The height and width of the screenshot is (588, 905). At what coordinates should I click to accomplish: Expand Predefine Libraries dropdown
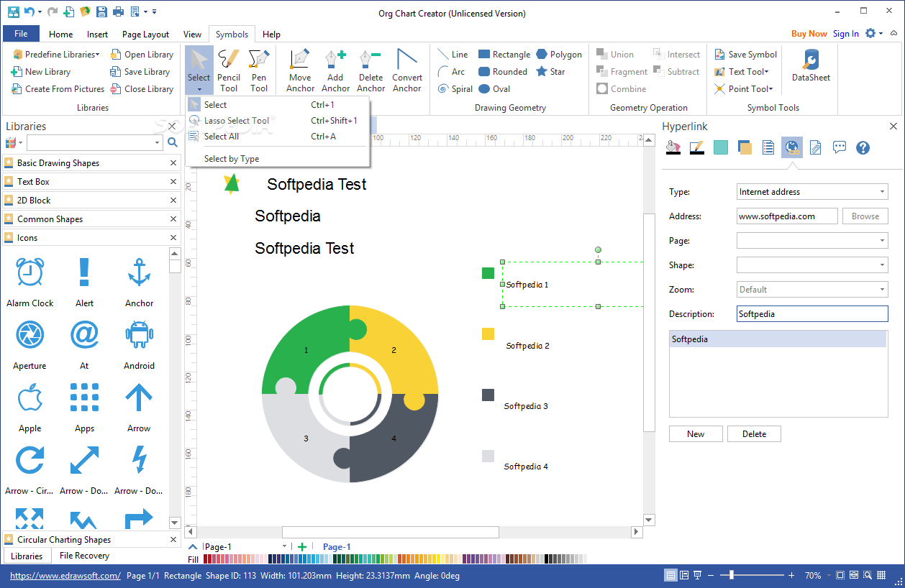(56, 55)
